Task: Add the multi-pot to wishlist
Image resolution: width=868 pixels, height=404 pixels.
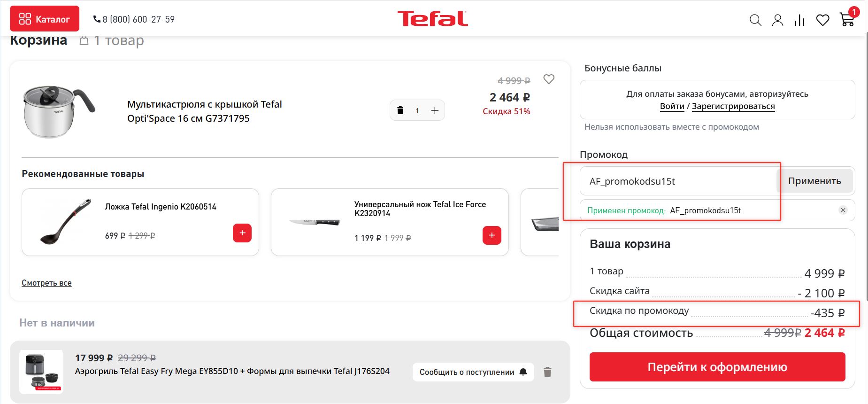Action: (x=549, y=79)
